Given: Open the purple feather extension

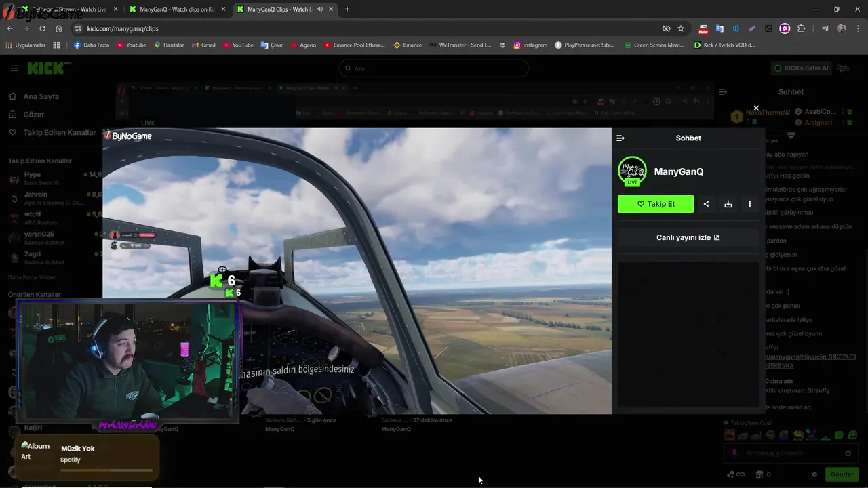Looking at the screenshot, I should tap(752, 28).
